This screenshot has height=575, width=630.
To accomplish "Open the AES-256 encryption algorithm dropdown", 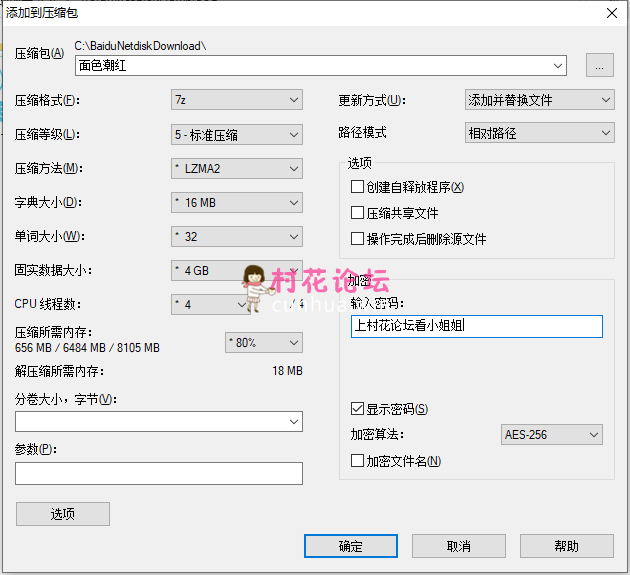I will [x=551, y=435].
